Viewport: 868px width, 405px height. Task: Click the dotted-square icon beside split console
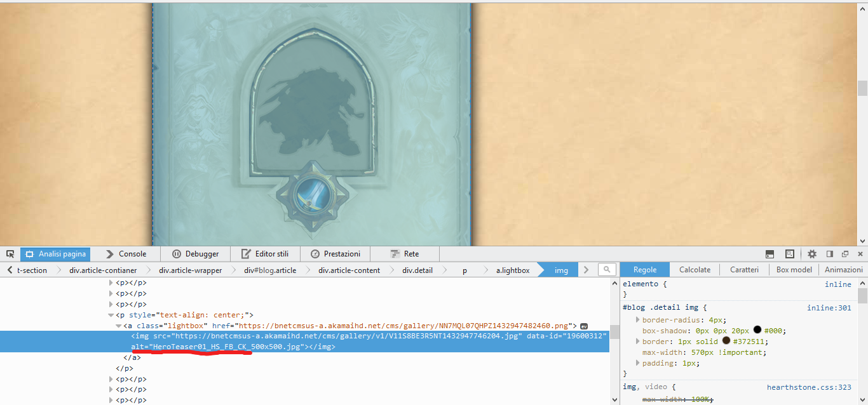click(790, 254)
